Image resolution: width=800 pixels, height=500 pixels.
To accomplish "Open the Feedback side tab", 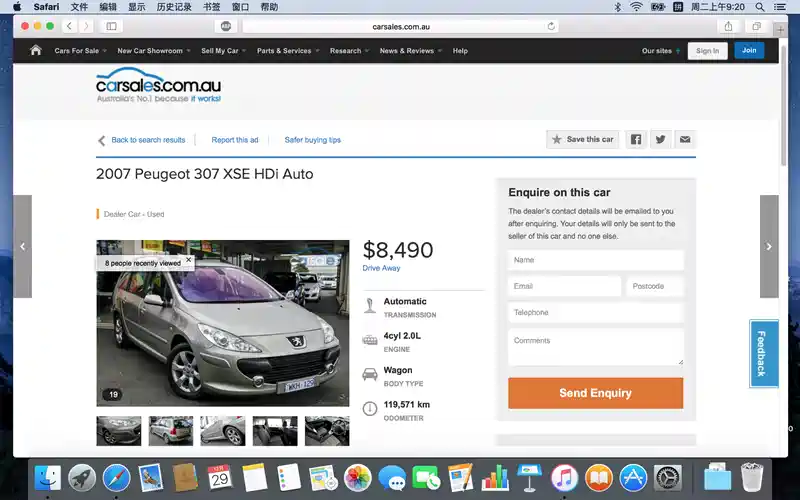I will tap(764, 353).
